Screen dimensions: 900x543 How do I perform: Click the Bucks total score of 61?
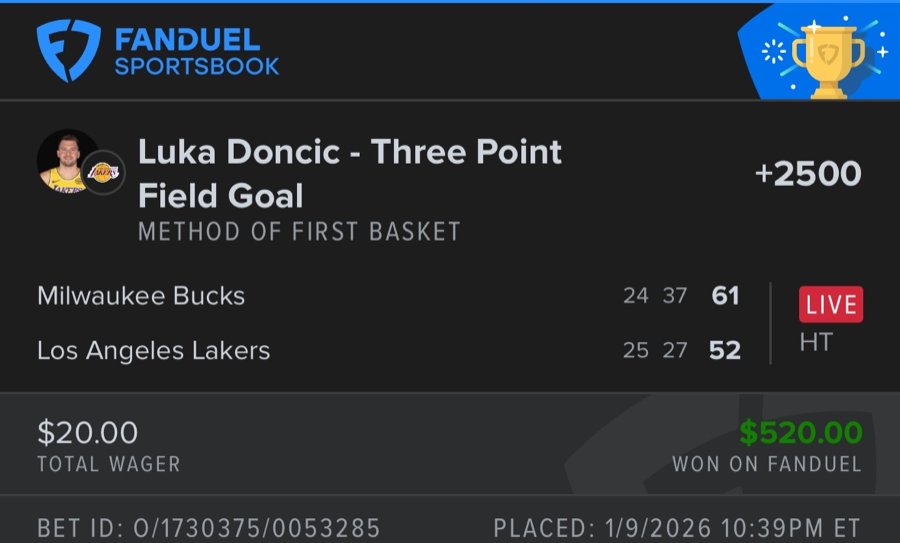point(725,296)
